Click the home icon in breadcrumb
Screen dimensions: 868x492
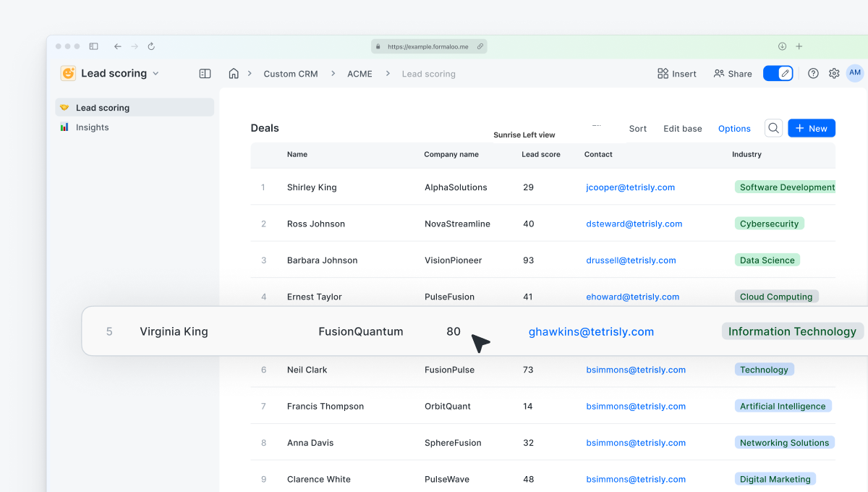(x=234, y=74)
